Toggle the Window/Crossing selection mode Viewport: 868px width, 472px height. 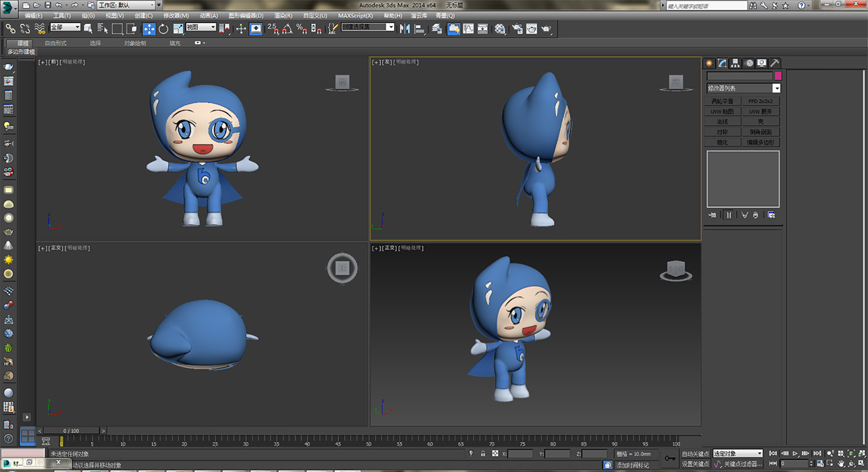coord(132,29)
